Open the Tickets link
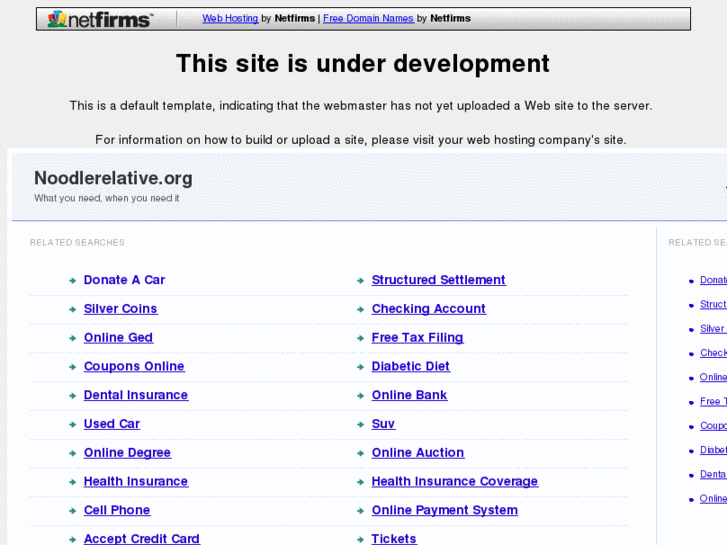 click(x=394, y=539)
